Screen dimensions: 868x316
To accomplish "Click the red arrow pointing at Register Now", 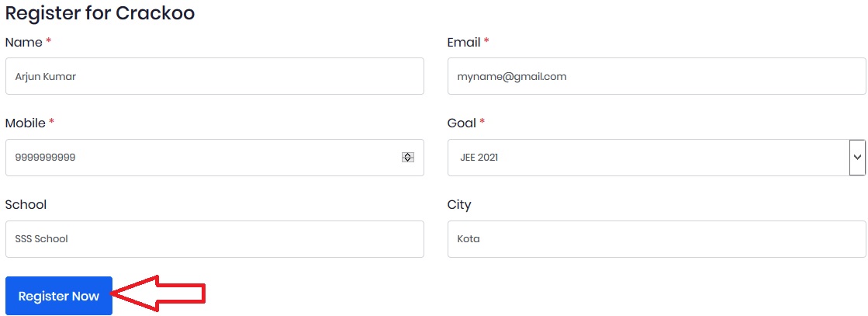I will [x=158, y=293].
